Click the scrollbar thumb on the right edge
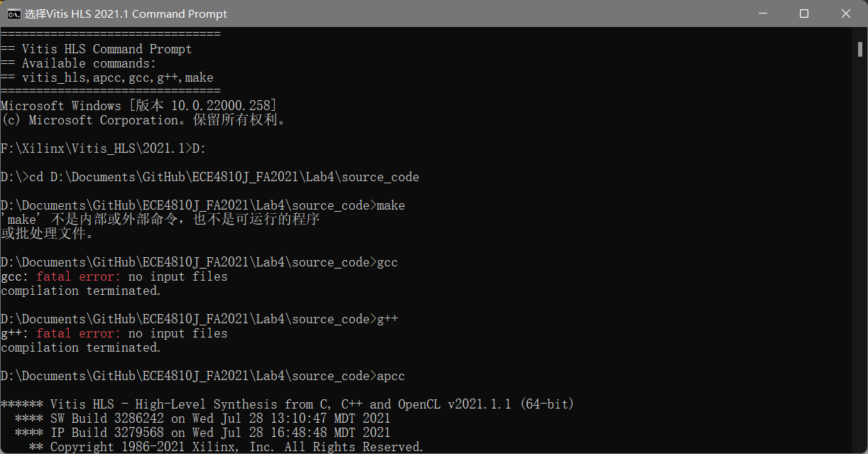The height and width of the screenshot is (454, 868). [860, 48]
